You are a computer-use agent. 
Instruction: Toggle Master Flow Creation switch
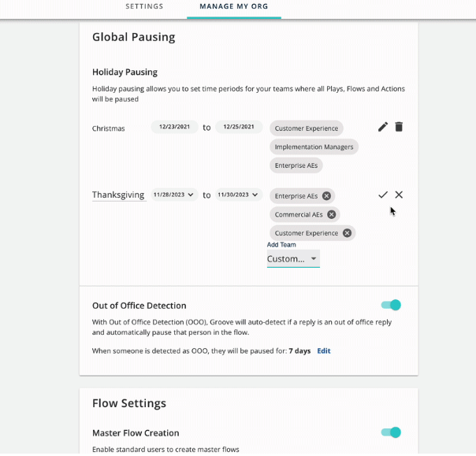coord(391,432)
